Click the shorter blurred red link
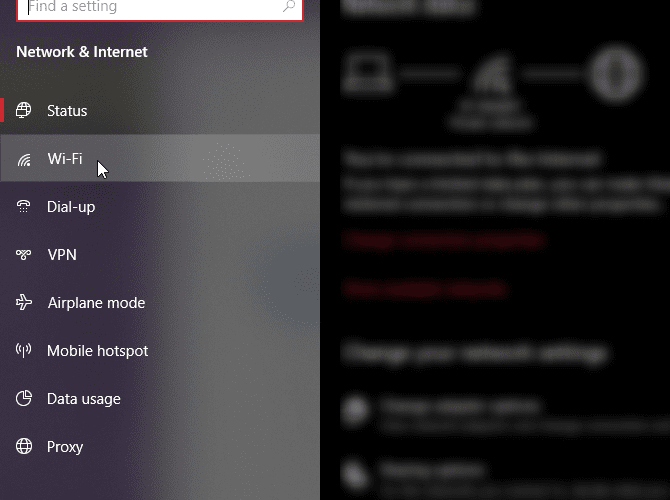670x500 pixels. click(425, 289)
